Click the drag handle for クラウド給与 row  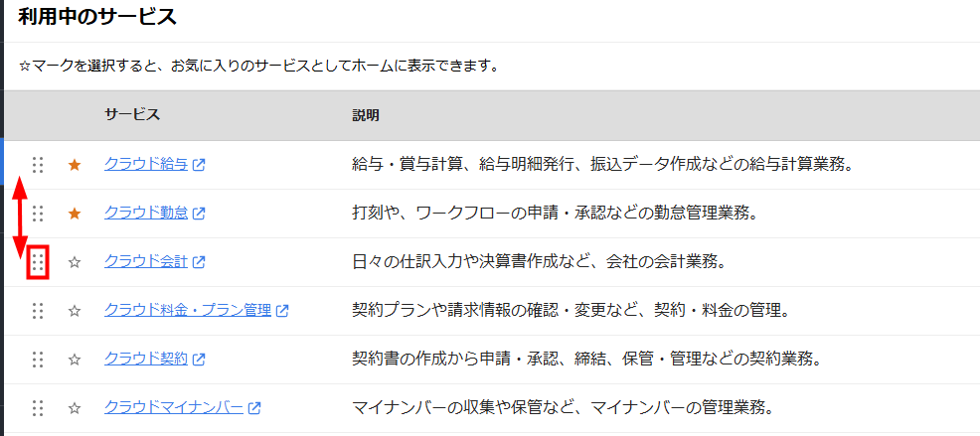click(x=38, y=165)
